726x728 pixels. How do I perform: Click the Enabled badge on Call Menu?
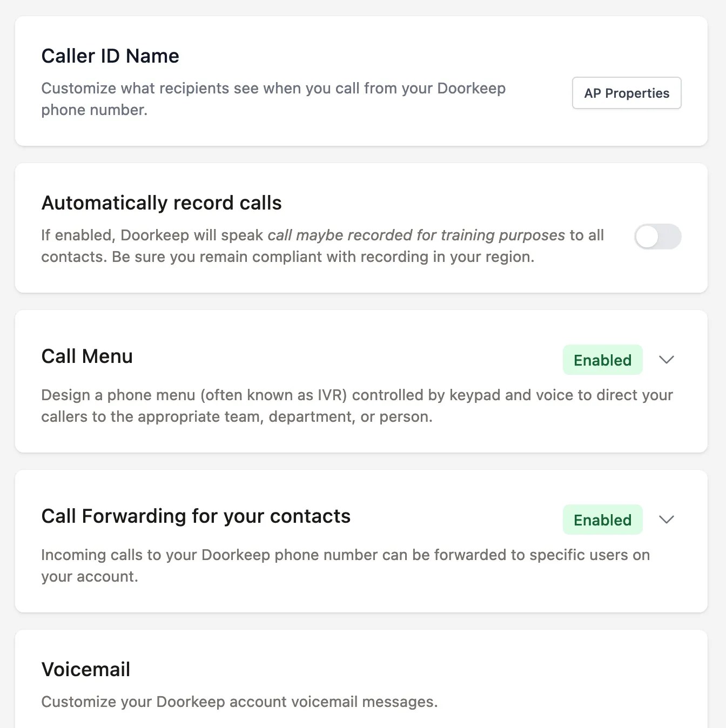click(x=602, y=360)
